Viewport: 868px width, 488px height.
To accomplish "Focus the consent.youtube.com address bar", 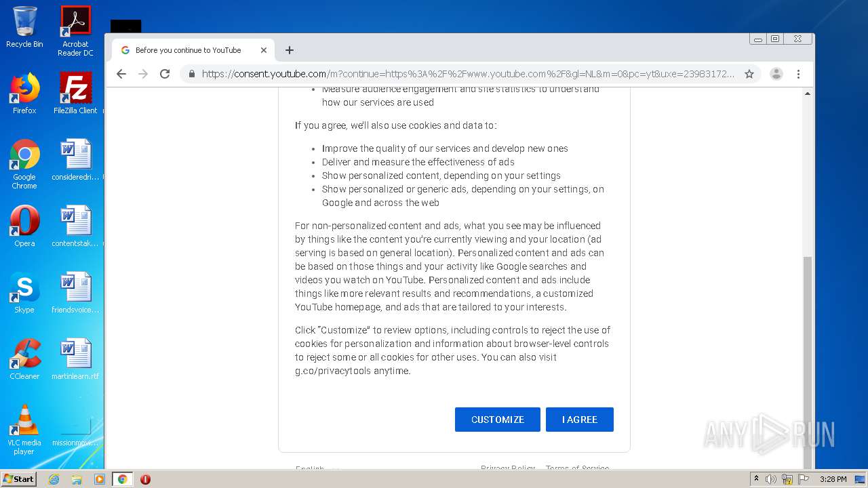I will tap(468, 74).
